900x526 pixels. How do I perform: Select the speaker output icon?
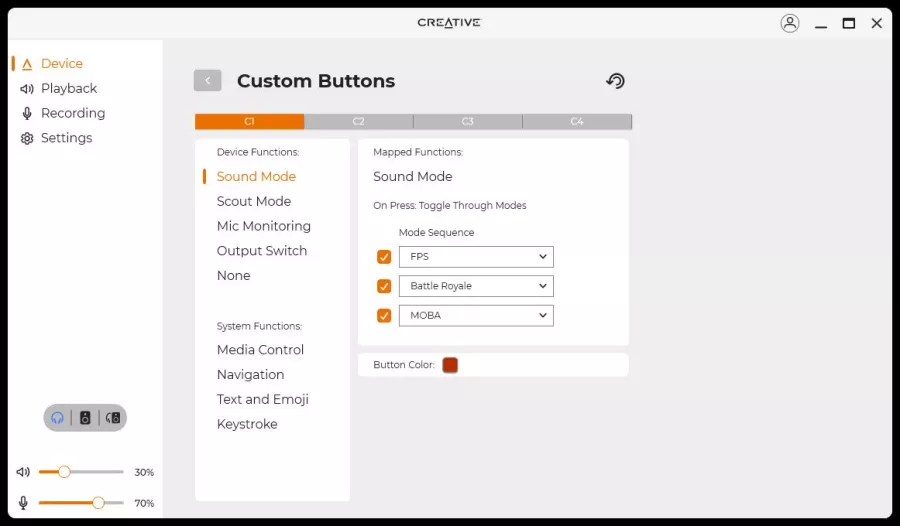pyautogui.click(x=85, y=418)
